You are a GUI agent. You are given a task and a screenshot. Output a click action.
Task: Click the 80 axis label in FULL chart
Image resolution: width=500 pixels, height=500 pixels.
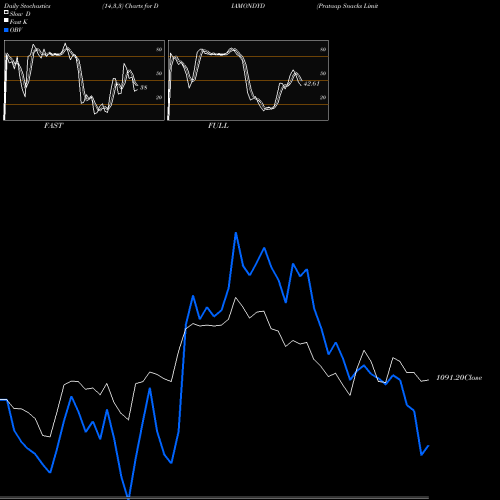coord(323,49)
